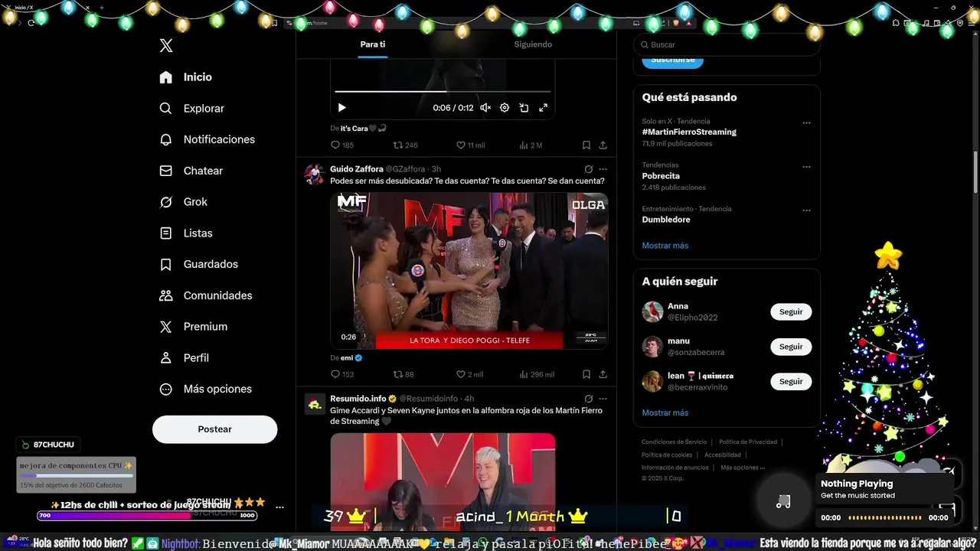This screenshot has width=980, height=551.
Task: Open more options for #MartinFierroStreaming trend
Action: pos(806,122)
